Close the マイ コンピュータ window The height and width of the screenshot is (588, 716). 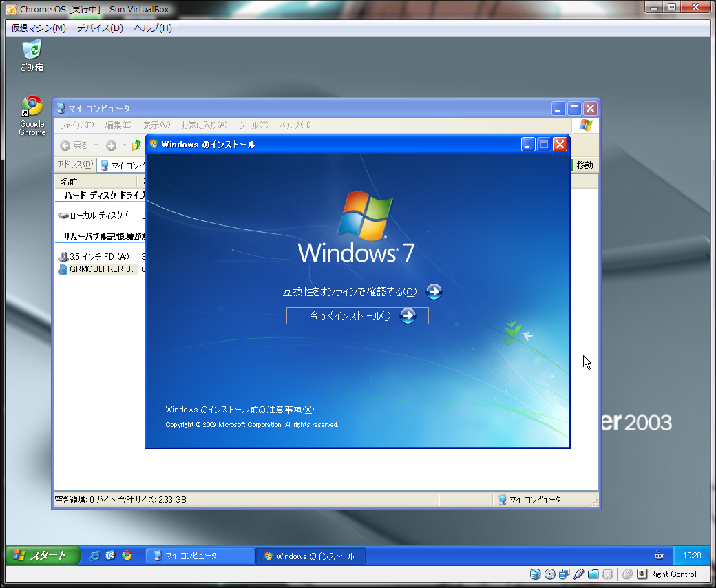(591, 108)
